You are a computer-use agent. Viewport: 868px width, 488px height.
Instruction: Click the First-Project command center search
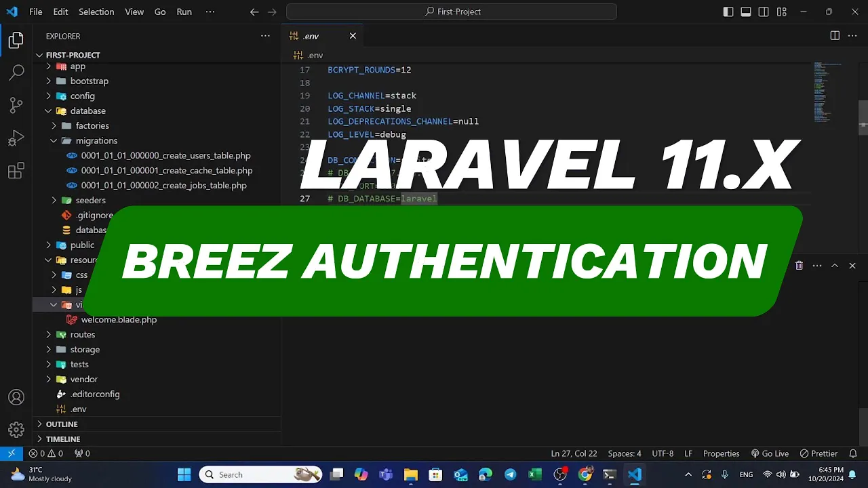click(x=452, y=12)
